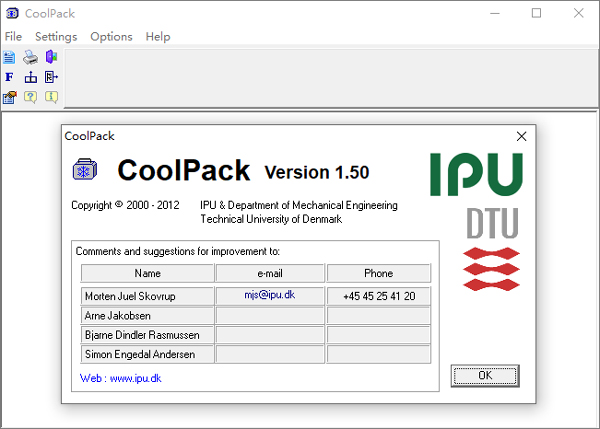Image resolution: width=600 pixels, height=429 pixels.
Task: Click the question mark speech bubble icon
Action: [30, 97]
